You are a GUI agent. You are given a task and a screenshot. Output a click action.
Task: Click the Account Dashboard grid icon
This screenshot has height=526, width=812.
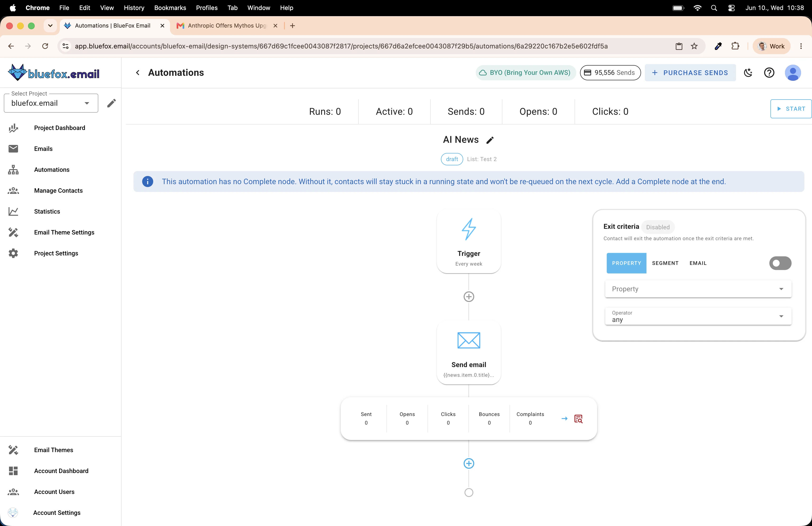click(x=13, y=471)
